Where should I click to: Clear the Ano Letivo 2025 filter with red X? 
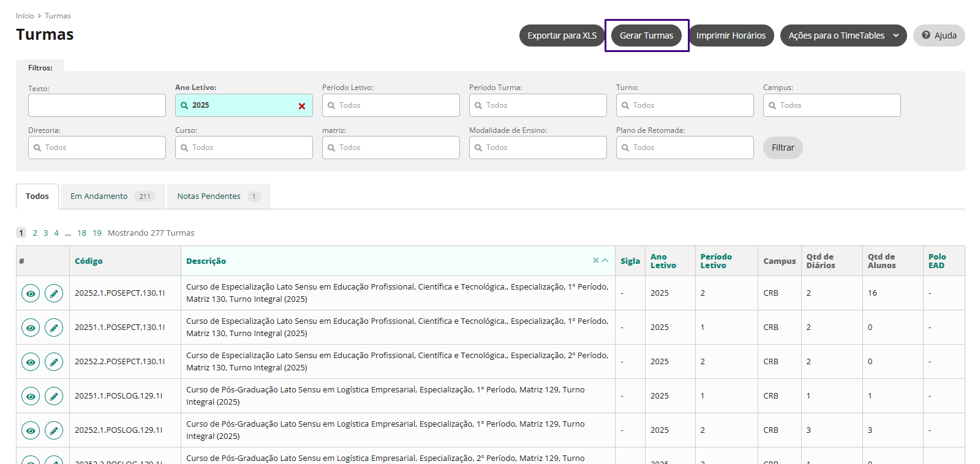302,106
